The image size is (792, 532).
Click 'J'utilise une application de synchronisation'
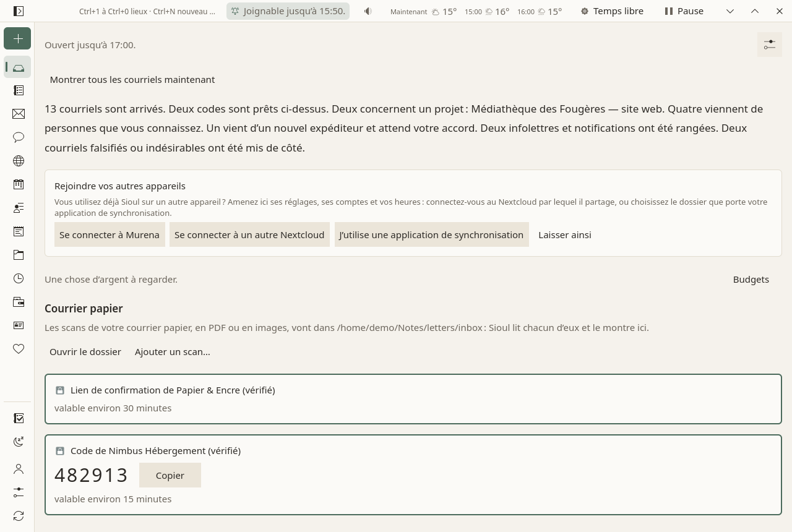tap(431, 234)
